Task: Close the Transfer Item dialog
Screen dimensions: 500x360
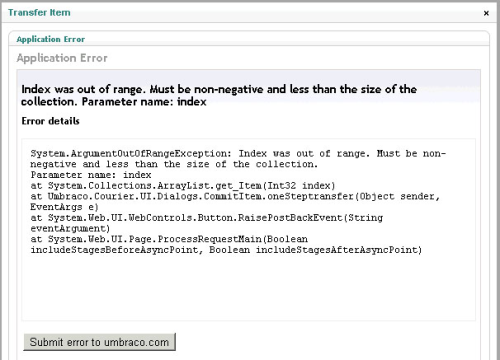Action: [x=486, y=13]
